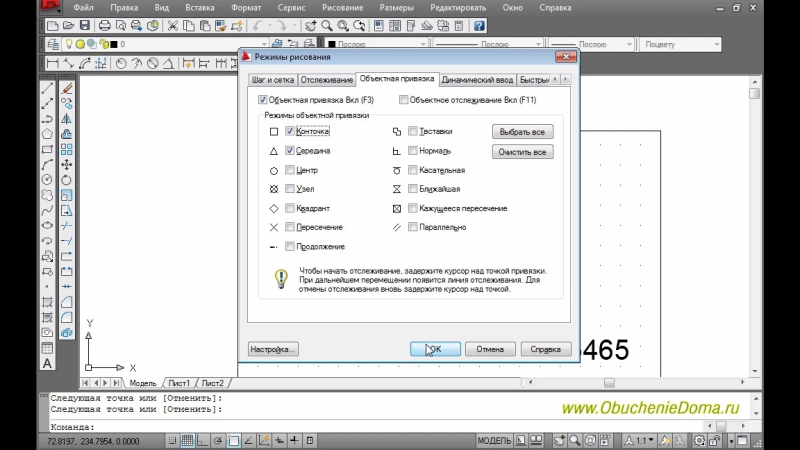Toggle Ortho mode in status bar
Image resolution: width=800 pixels, height=450 pixels.
(203, 440)
